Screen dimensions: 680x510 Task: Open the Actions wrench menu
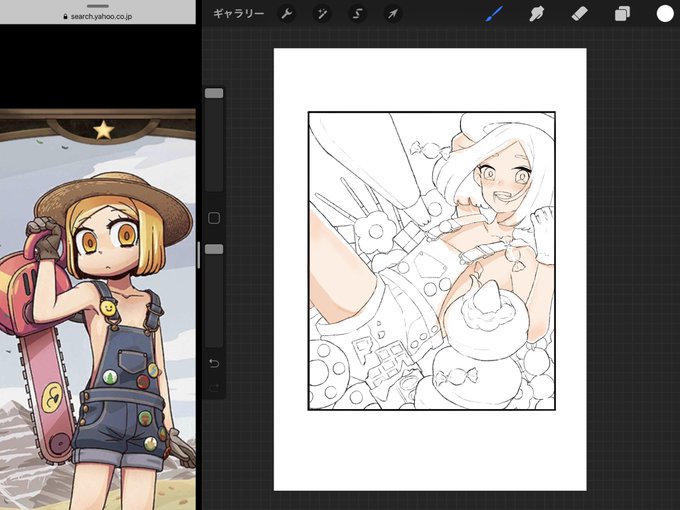[x=287, y=14]
